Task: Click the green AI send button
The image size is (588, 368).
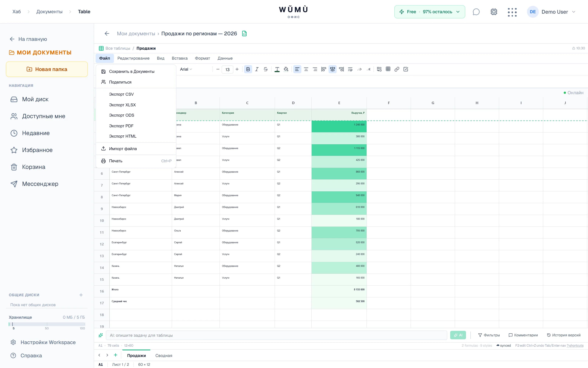Action: [458, 335]
